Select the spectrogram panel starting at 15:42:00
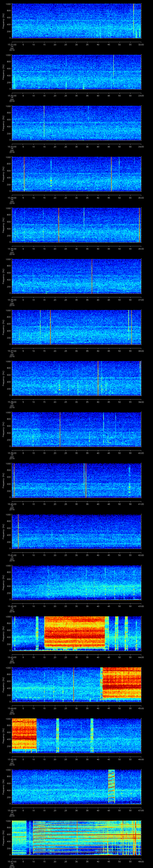This screenshot has height=868, width=153. 76,582
